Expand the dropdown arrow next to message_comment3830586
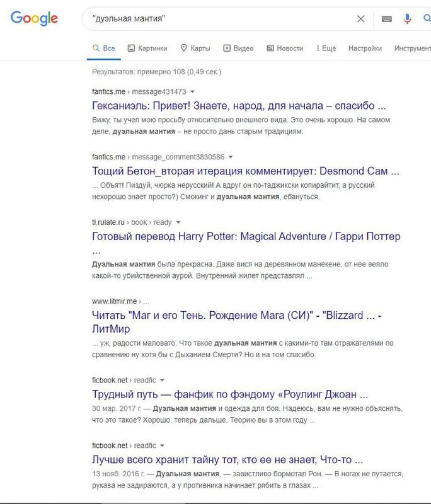Viewport: 431px width, 504px height. click(x=231, y=157)
